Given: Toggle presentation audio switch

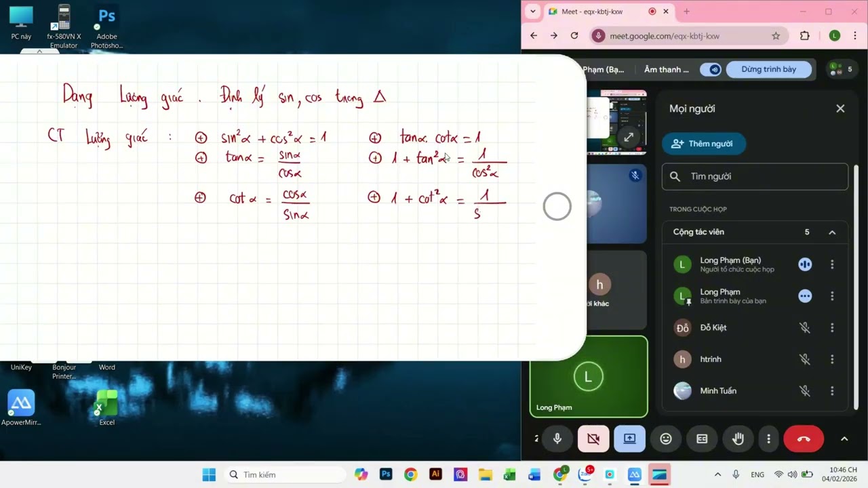Looking at the screenshot, I should (x=711, y=69).
